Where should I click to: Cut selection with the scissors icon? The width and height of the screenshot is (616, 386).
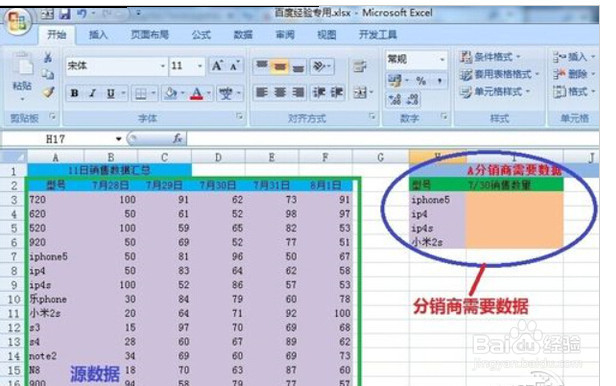click(x=48, y=58)
